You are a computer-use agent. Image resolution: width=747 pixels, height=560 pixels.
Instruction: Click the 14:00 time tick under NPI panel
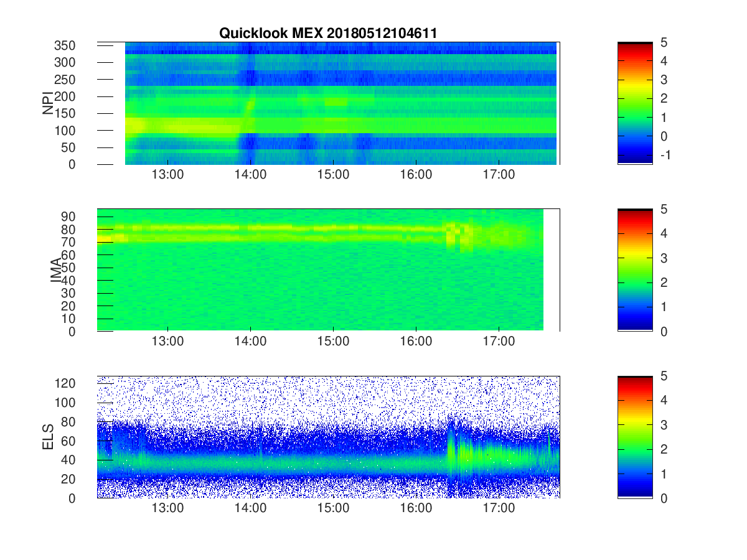coord(250,175)
